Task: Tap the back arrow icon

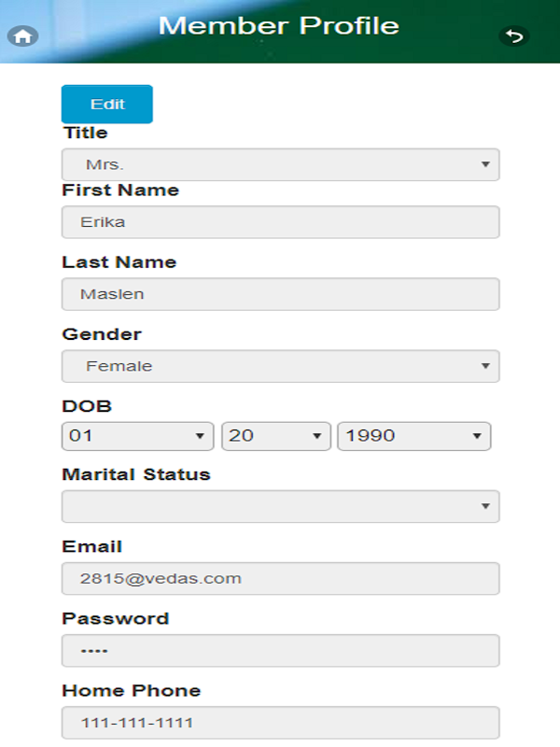Action: pos(513,36)
